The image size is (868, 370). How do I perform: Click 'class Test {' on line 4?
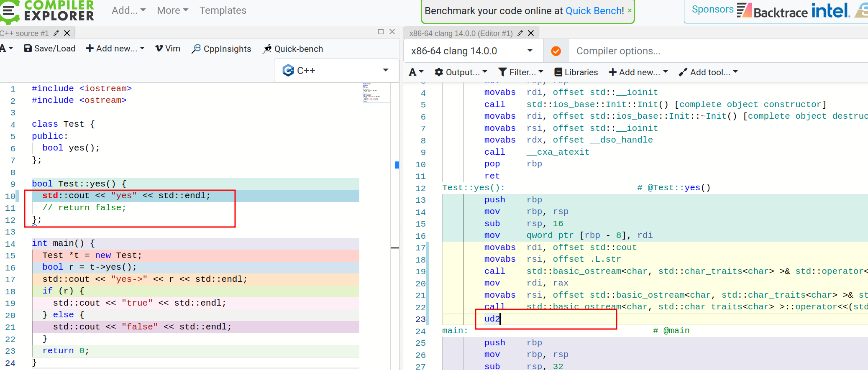click(64, 124)
